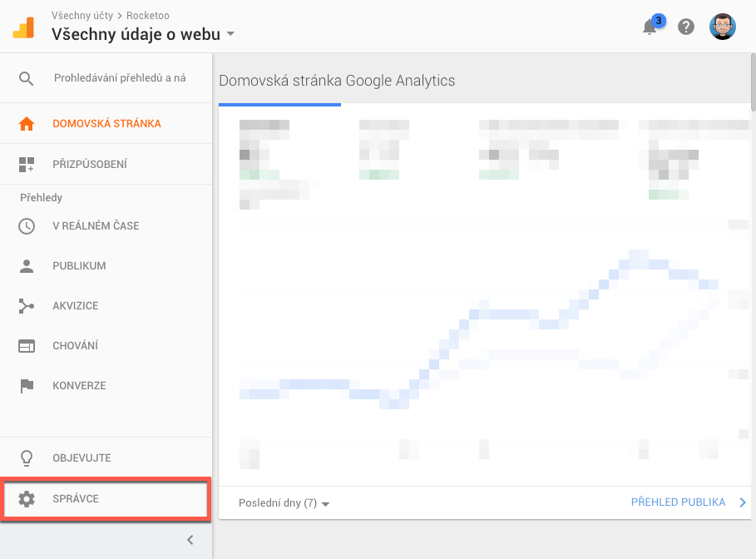
Task: Click your profile avatar picture
Action: coord(723,27)
